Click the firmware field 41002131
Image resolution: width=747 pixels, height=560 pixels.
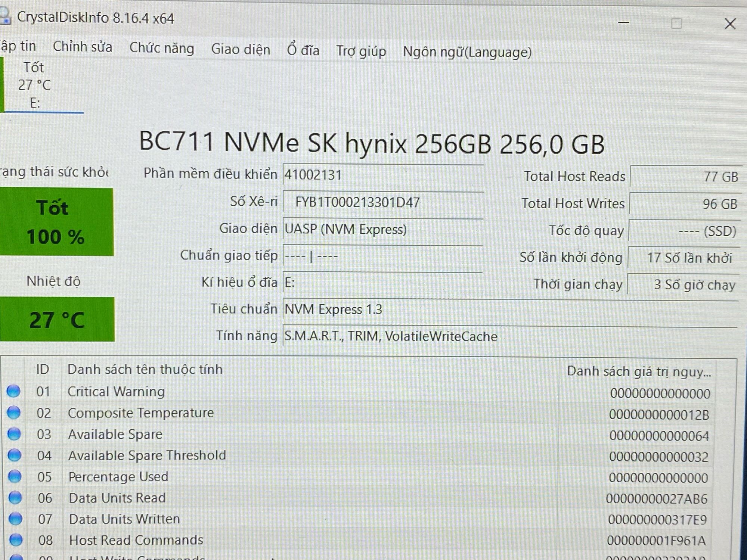[383, 175]
